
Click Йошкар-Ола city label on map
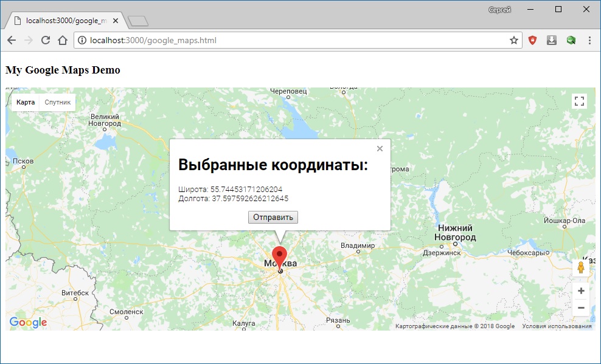point(565,221)
